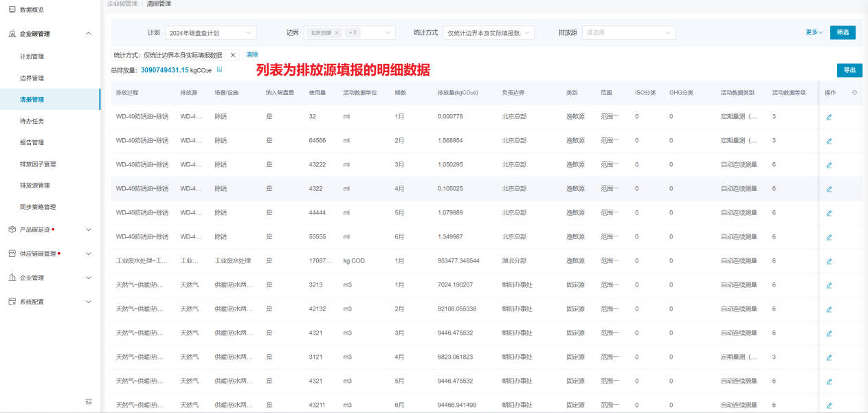Screen dimensions: 868x413
Task: Expand the 更多 filter options
Action: coord(814,32)
